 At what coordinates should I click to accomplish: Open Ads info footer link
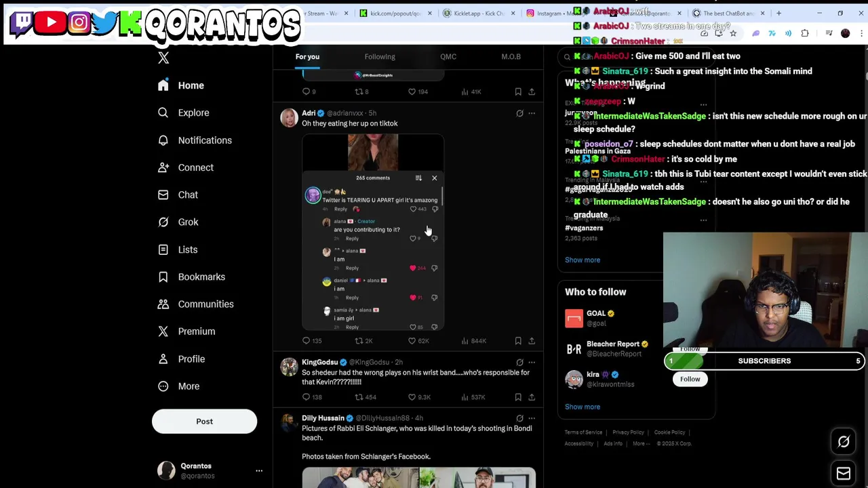[x=613, y=444]
